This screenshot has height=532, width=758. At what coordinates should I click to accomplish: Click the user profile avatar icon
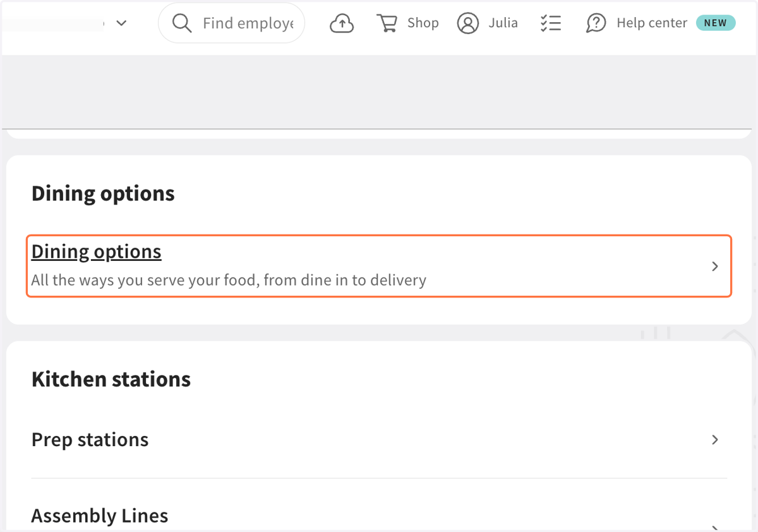pyautogui.click(x=468, y=23)
